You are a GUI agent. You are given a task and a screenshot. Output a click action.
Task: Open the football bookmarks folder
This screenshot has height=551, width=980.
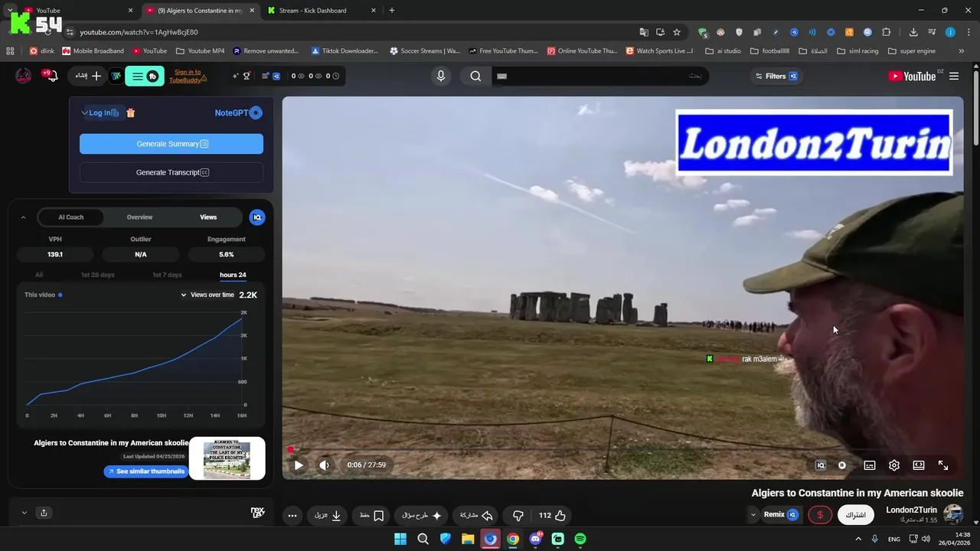[x=769, y=51]
